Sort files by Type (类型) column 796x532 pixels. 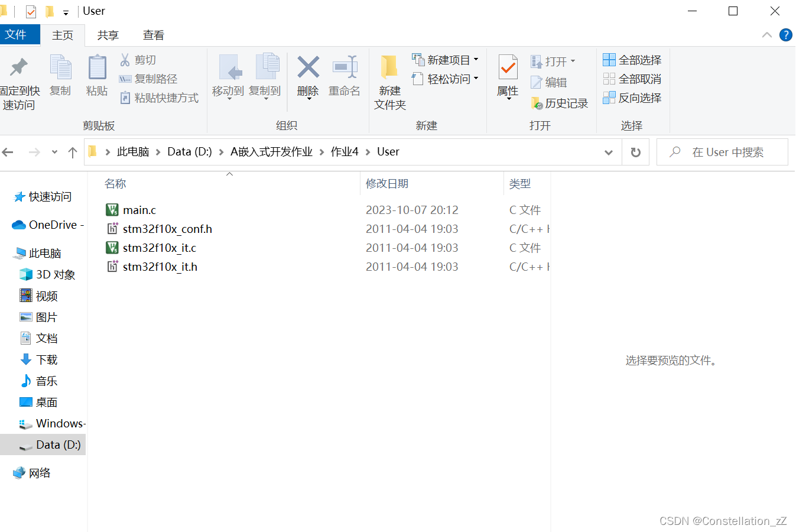click(520, 184)
